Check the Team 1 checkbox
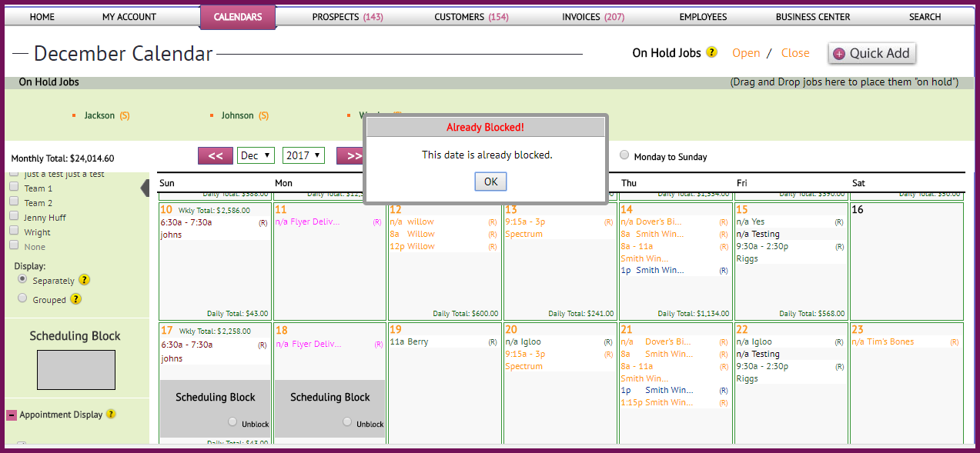 pyautogui.click(x=14, y=188)
